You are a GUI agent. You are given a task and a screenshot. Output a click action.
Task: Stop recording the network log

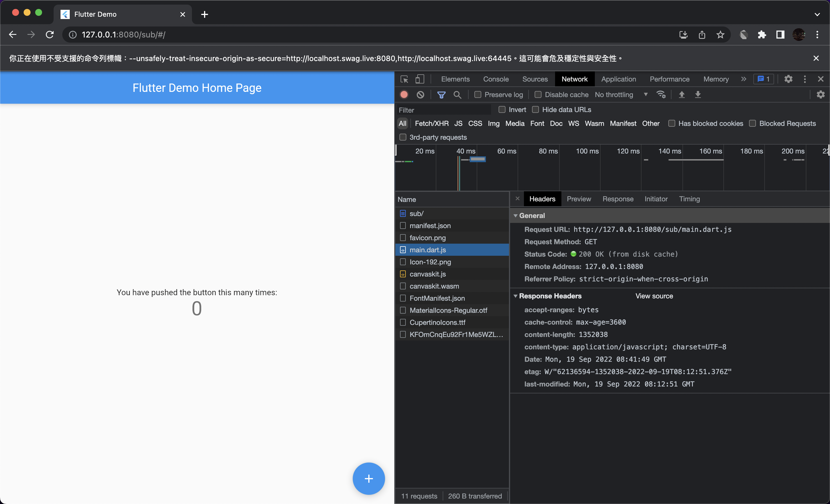(x=403, y=94)
